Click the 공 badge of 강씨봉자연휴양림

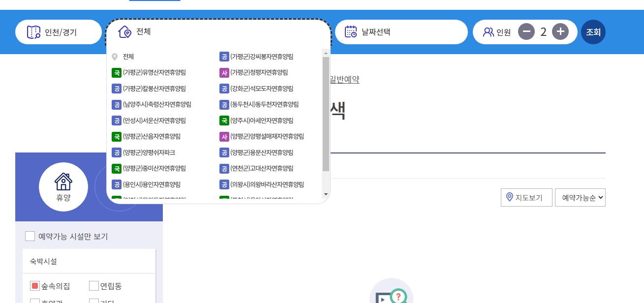click(224, 57)
